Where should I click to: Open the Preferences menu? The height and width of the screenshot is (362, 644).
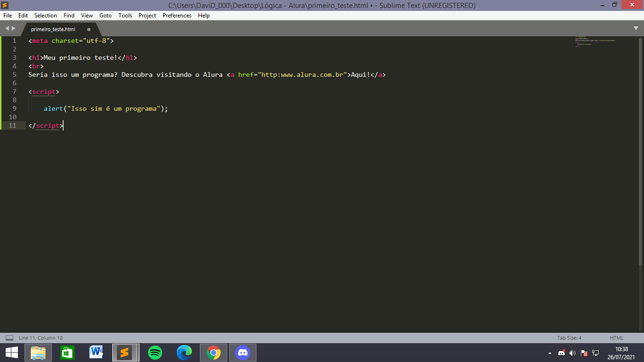point(177,16)
